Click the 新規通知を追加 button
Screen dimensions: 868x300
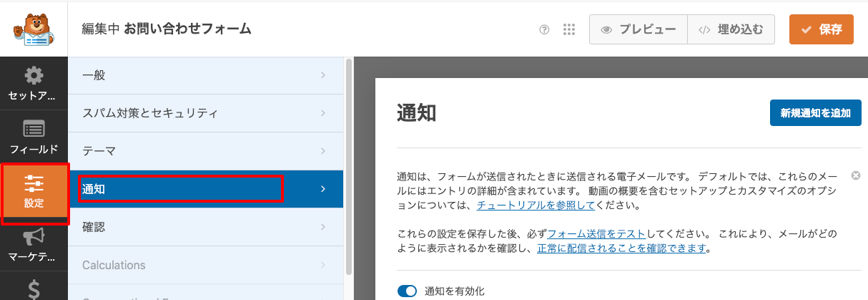[x=815, y=113]
